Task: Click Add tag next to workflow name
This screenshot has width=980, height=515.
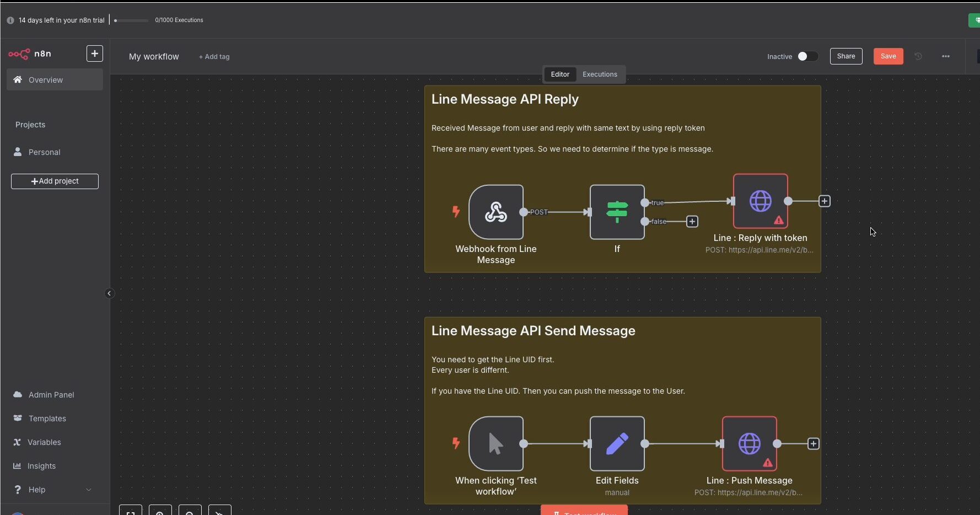Action: click(214, 57)
